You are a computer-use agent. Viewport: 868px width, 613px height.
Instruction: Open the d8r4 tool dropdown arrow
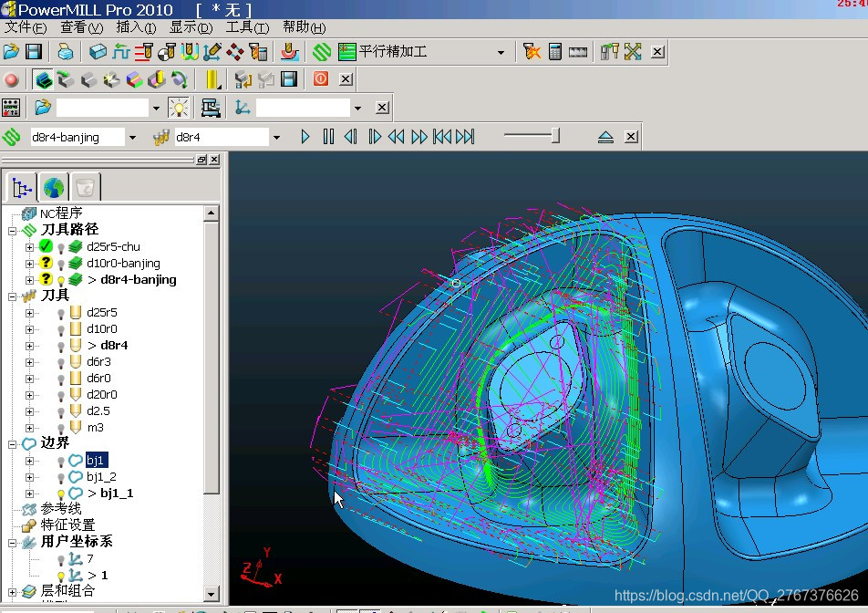276,138
